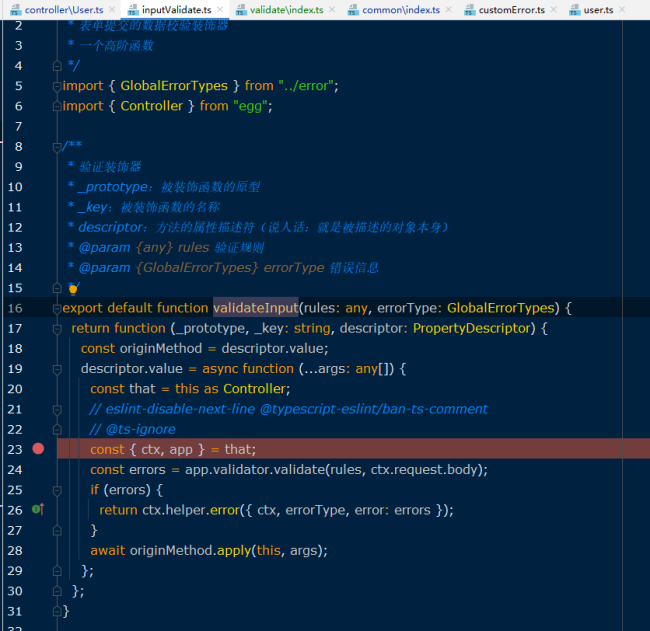Fold the async function block at line 19

click(57, 368)
